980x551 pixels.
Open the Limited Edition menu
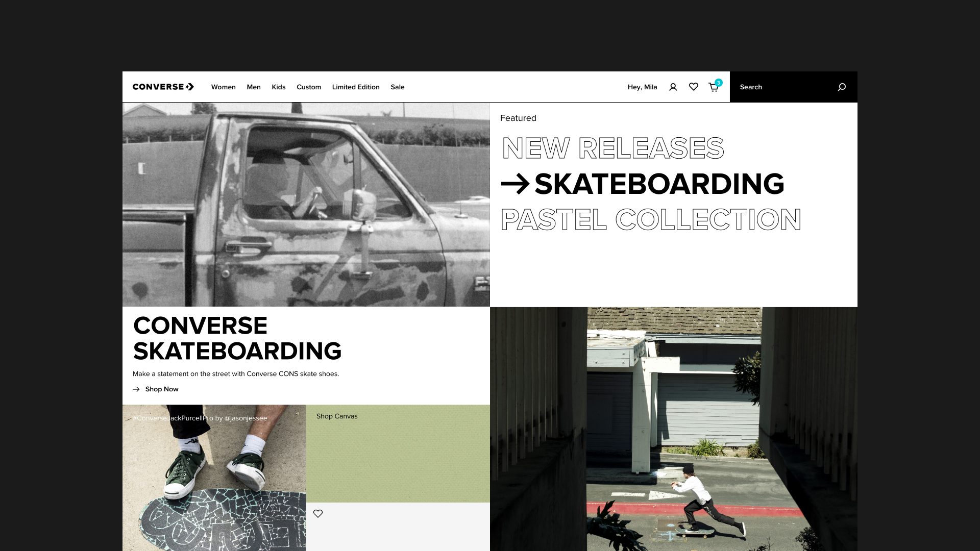(356, 87)
